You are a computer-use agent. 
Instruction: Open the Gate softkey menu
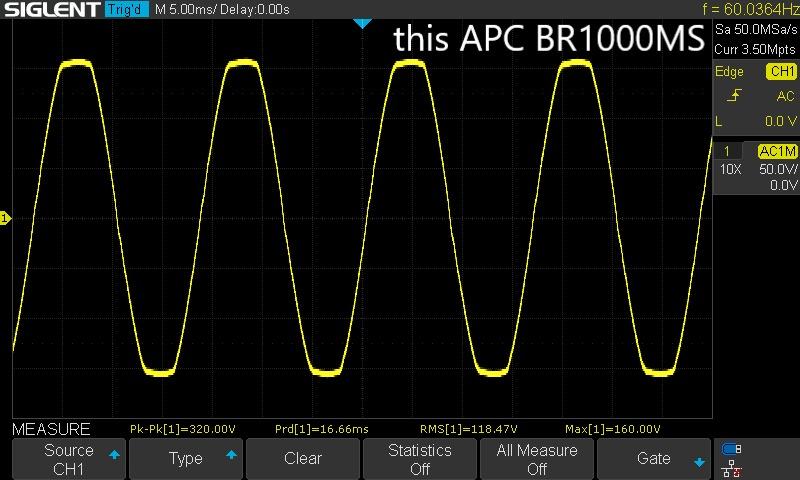coord(654,459)
